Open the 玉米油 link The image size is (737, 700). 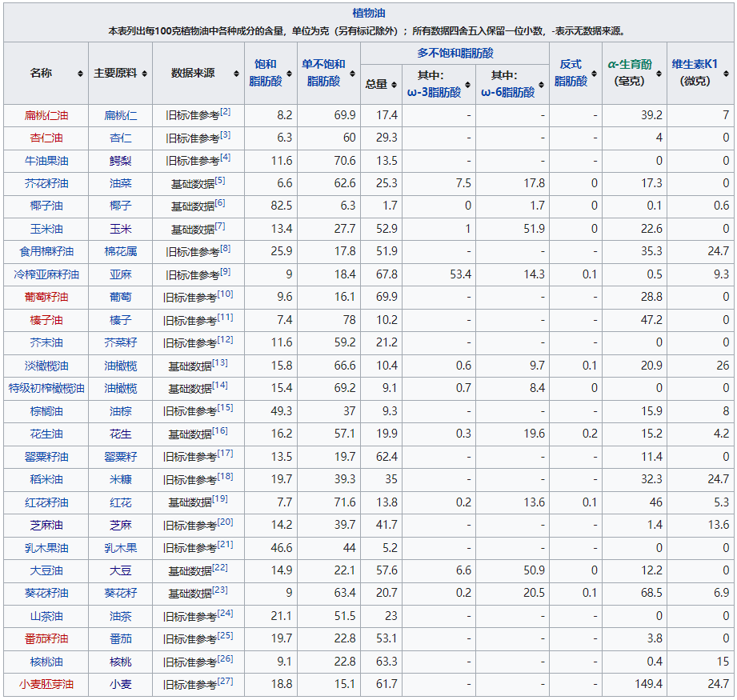[x=46, y=229]
